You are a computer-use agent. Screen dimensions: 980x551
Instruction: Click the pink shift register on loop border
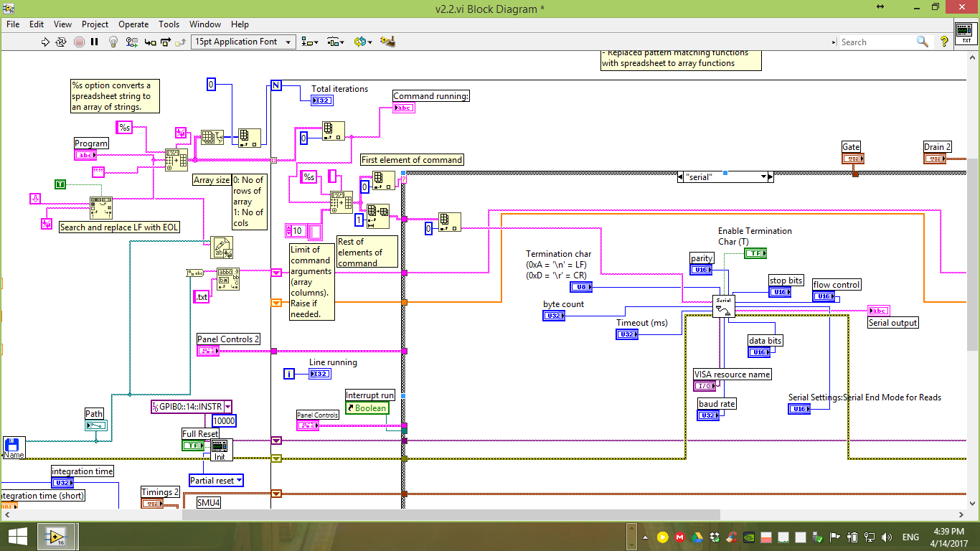click(276, 273)
